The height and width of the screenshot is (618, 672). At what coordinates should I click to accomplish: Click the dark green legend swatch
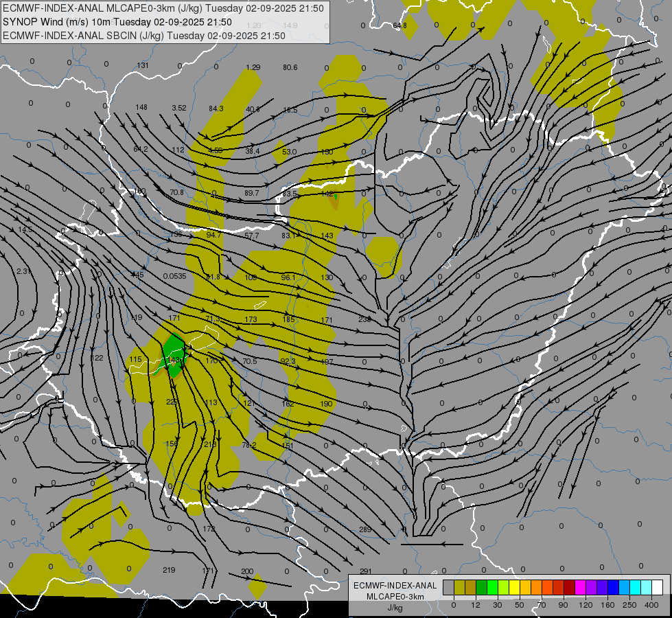coord(482,588)
